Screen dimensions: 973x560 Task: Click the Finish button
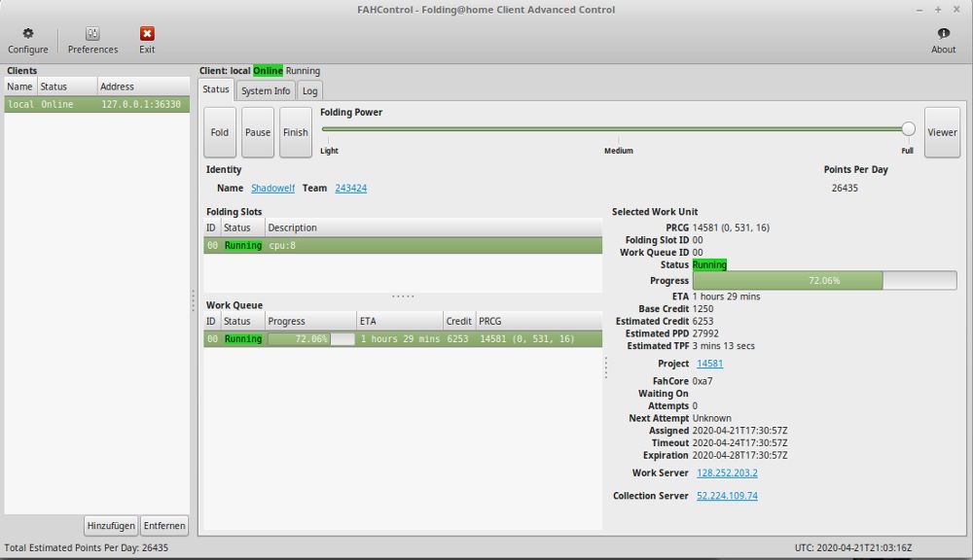point(296,132)
